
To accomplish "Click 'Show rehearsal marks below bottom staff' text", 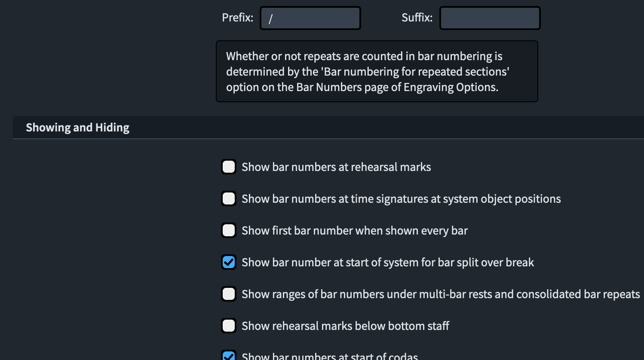I will pos(345,326).
